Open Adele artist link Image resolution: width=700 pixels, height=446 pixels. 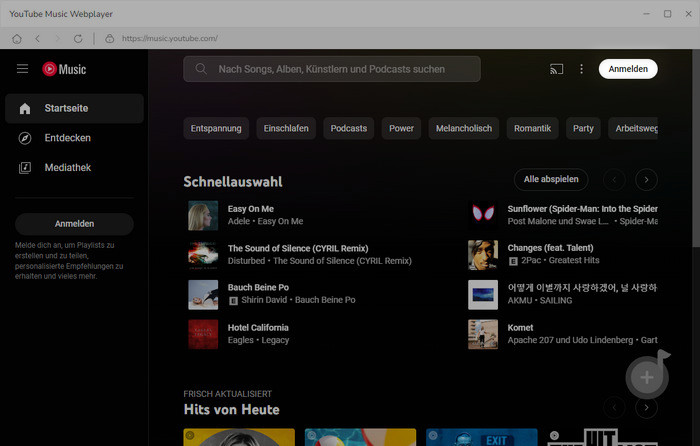tap(239, 221)
